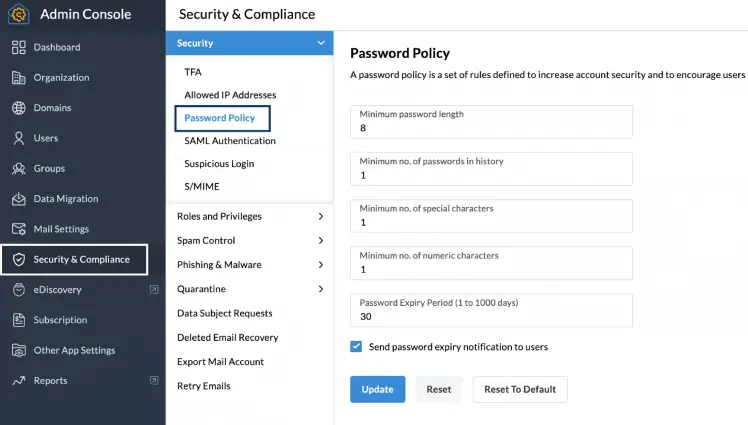Click the Subscription icon in sidebar
The image size is (748, 425).
click(x=19, y=320)
